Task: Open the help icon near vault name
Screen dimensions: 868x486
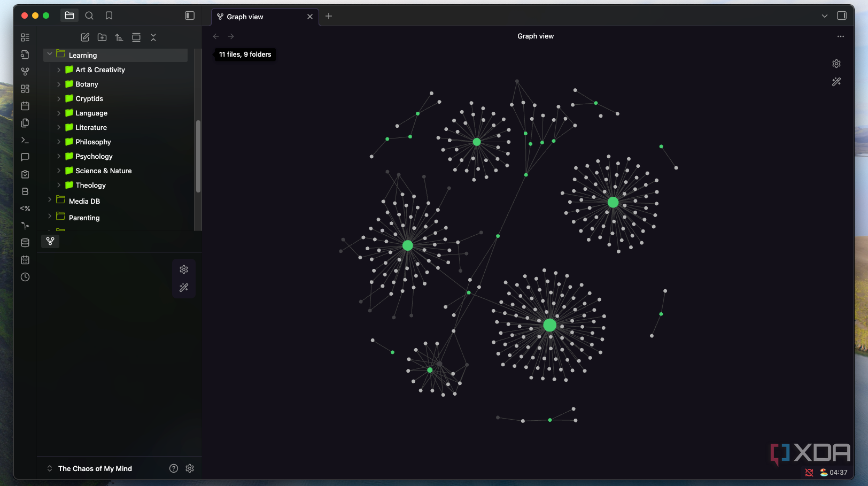Action: 174,468
